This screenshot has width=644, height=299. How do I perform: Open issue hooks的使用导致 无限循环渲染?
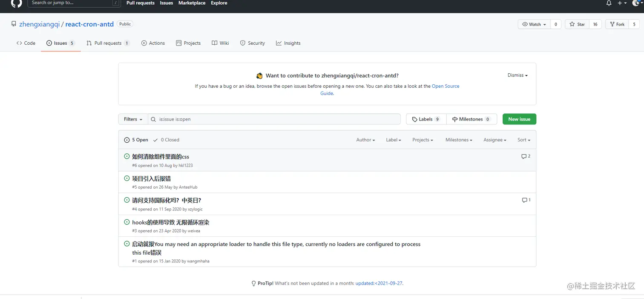(171, 222)
